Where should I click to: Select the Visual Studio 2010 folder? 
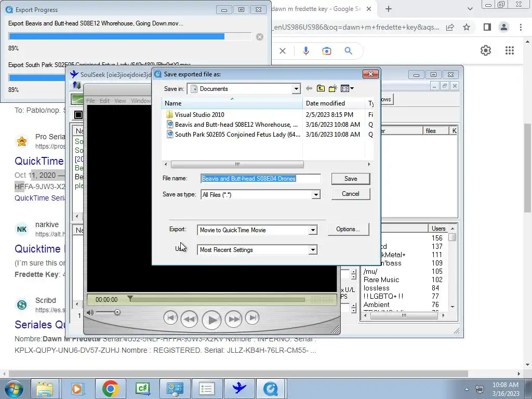(x=199, y=115)
